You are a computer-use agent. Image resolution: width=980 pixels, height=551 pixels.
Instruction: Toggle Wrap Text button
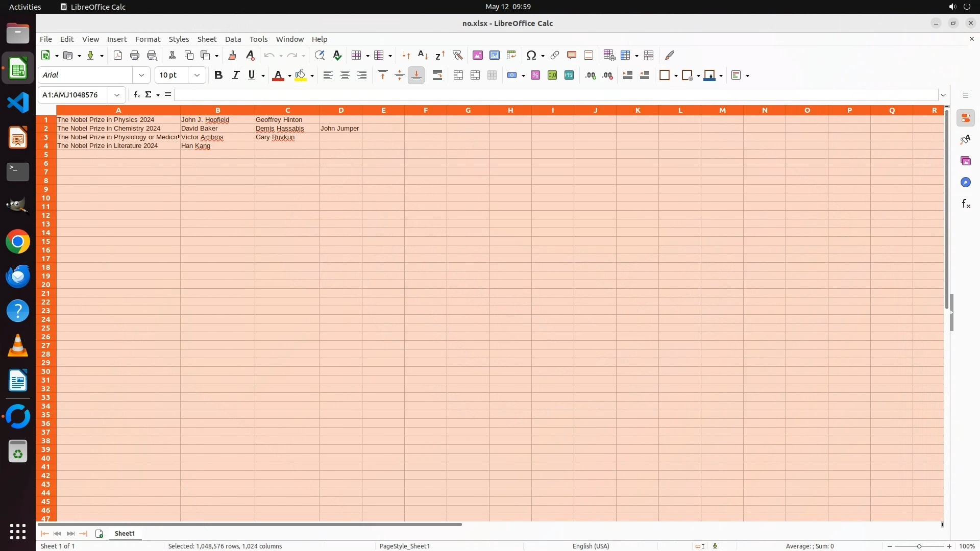[x=437, y=76]
